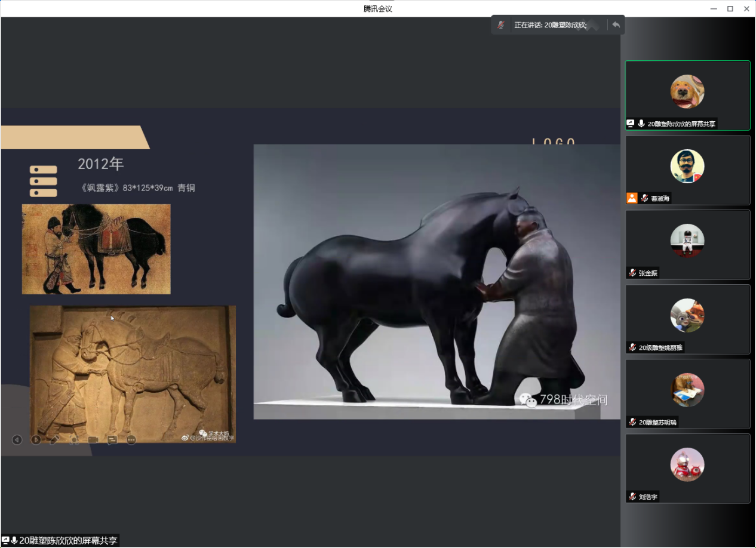Click the large bronze horse sculpture image
The height and width of the screenshot is (548, 756).
[x=437, y=281]
